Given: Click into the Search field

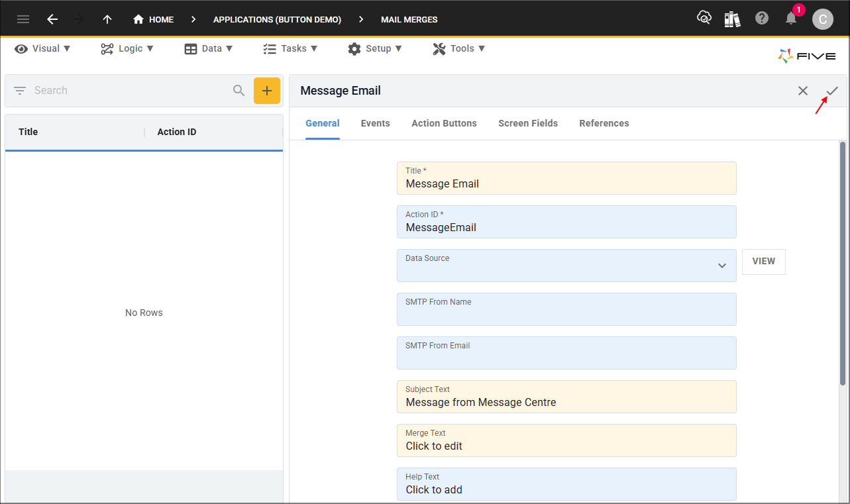Looking at the screenshot, I should point(129,90).
